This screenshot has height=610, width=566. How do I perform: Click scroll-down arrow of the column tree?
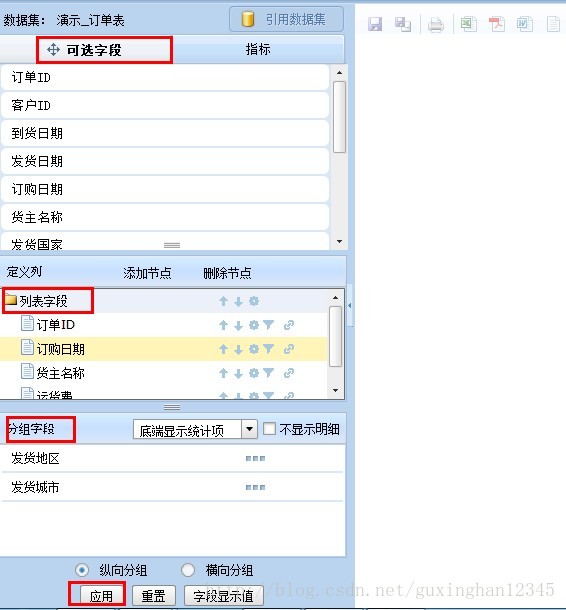[x=336, y=390]
